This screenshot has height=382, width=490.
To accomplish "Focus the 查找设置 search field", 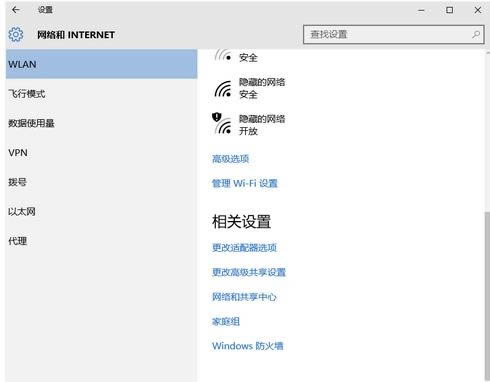I will click(393, 34).
